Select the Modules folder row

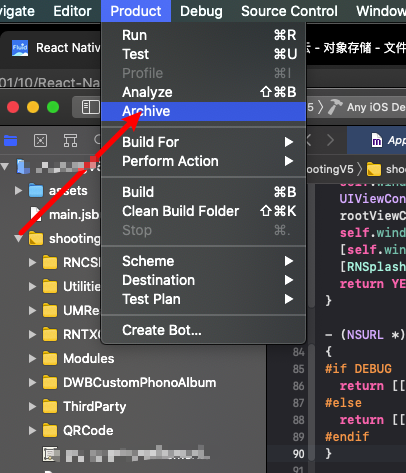tap(133, 358)
